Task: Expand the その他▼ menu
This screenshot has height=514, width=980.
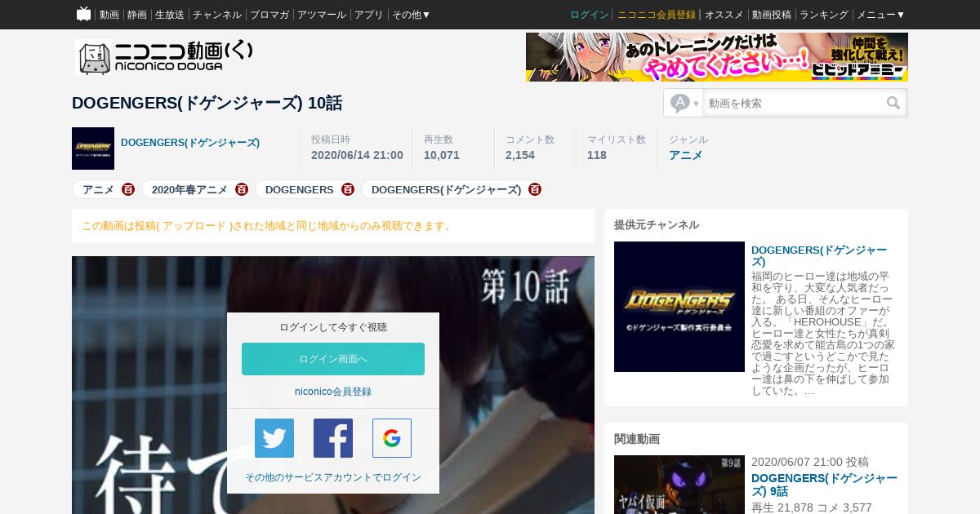Action: tap(411, 15)
